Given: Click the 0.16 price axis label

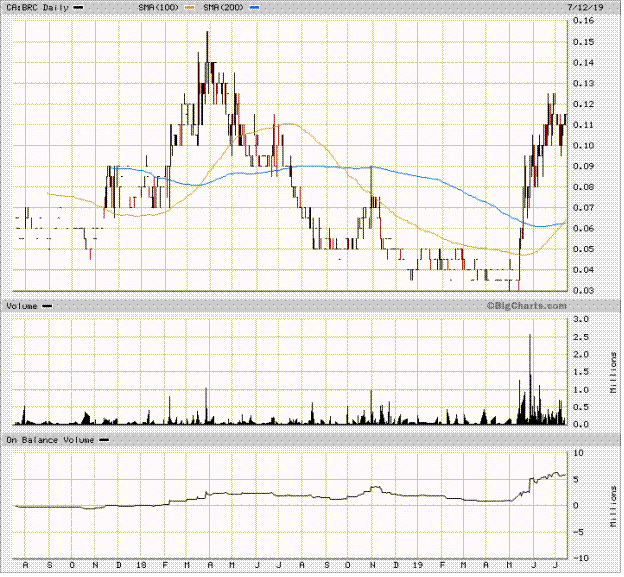Looking at the screenshot, I should pyautogui.click(x=584, y=21).
